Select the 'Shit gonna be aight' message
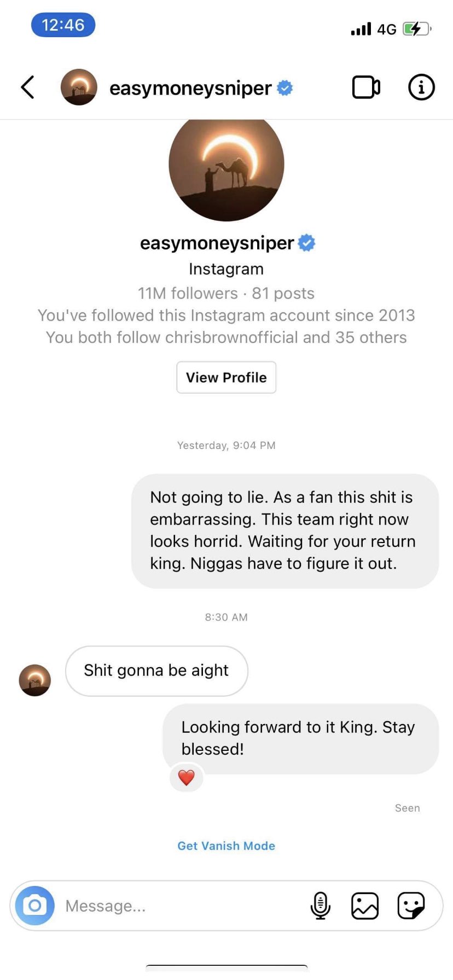 [x=156, y=671]
